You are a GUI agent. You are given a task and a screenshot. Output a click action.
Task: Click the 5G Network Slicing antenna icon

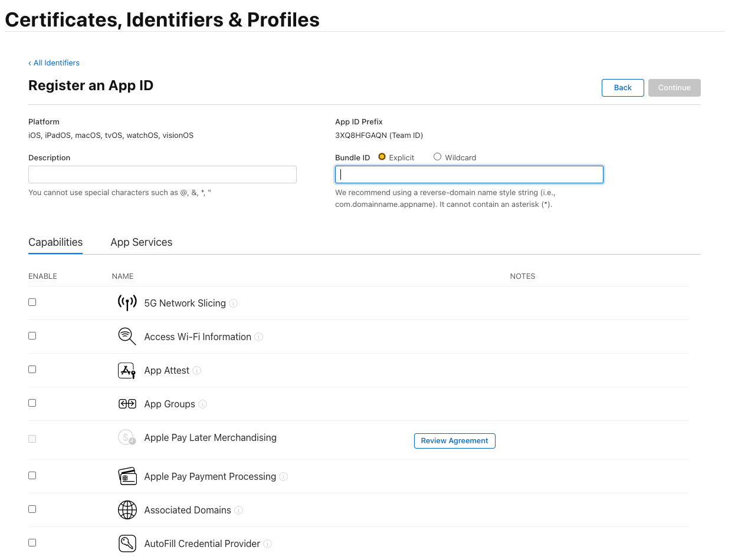coord(127,303)
